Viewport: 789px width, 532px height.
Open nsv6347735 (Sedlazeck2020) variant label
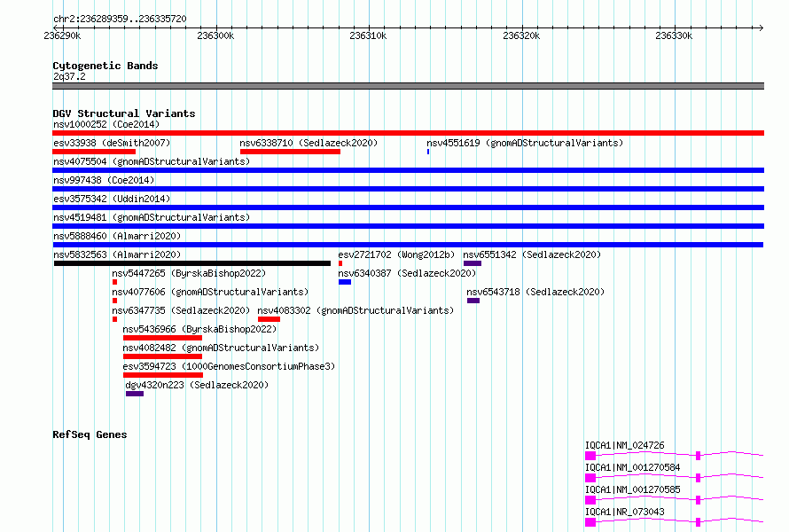click(181, 310)
